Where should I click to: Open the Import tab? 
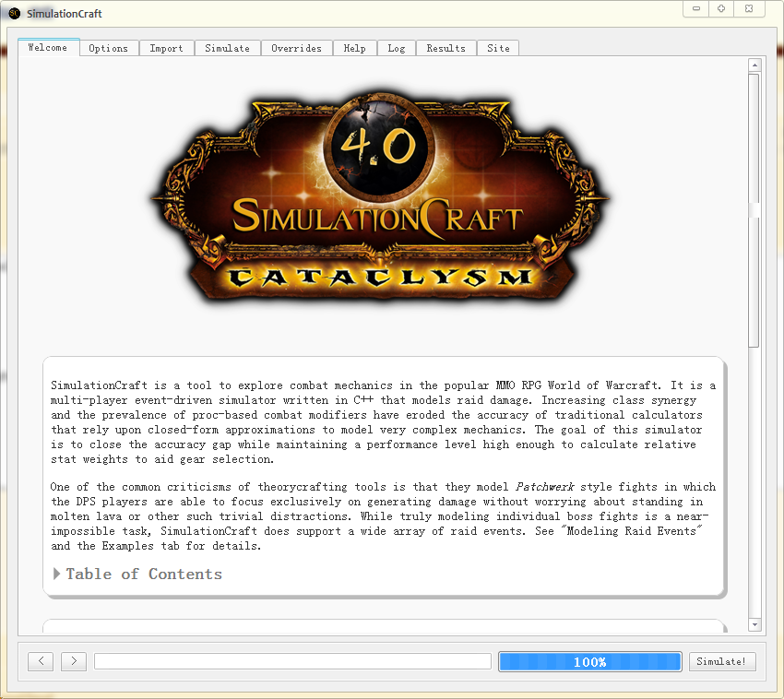coord(166,47)
